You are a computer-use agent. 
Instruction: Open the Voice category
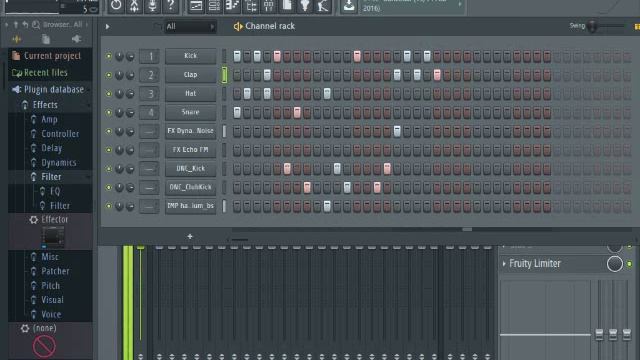tap(51, 314)
